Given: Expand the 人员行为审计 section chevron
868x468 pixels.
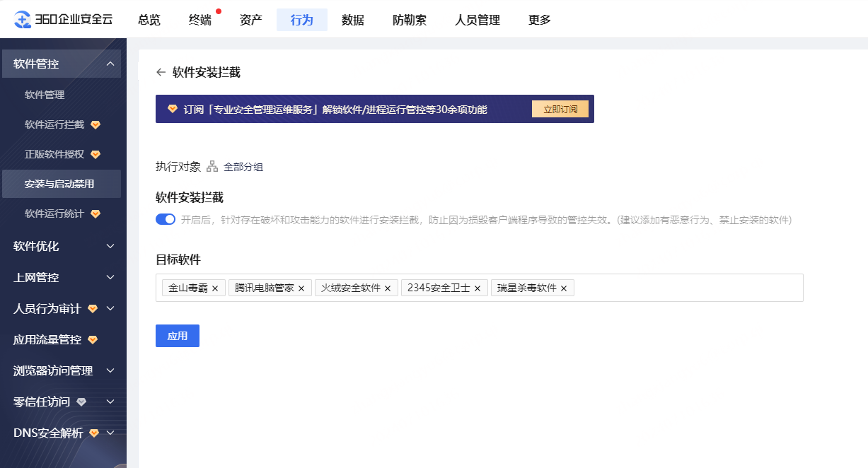Looking at the screenshot, I should pos(110,309).
